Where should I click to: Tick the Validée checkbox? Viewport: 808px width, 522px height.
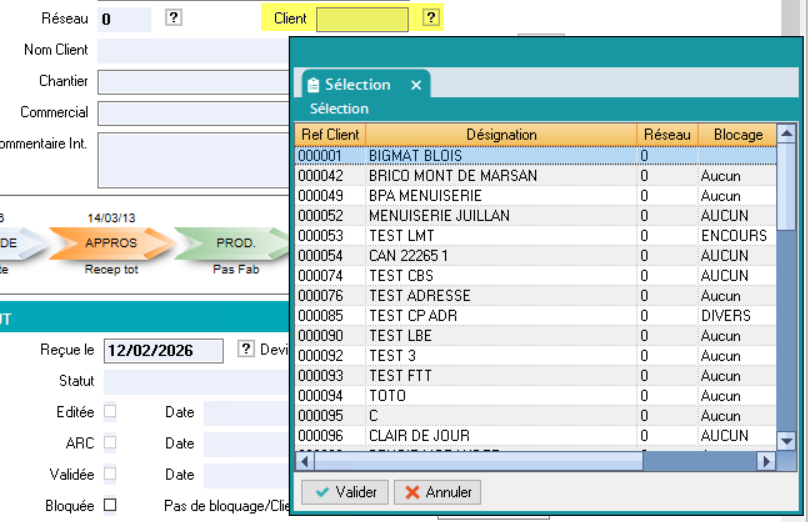tap(110, 474)
